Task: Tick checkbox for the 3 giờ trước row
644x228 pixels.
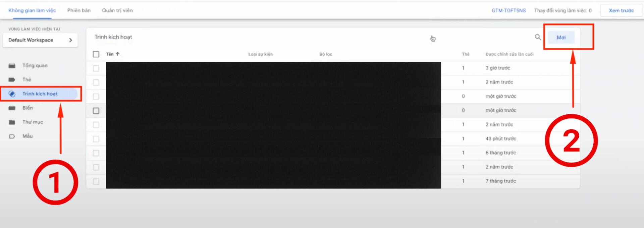Action: pos(96,68)
